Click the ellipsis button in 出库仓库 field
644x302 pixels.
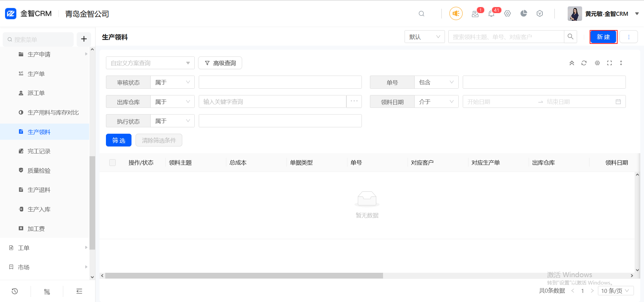(354, 101)
